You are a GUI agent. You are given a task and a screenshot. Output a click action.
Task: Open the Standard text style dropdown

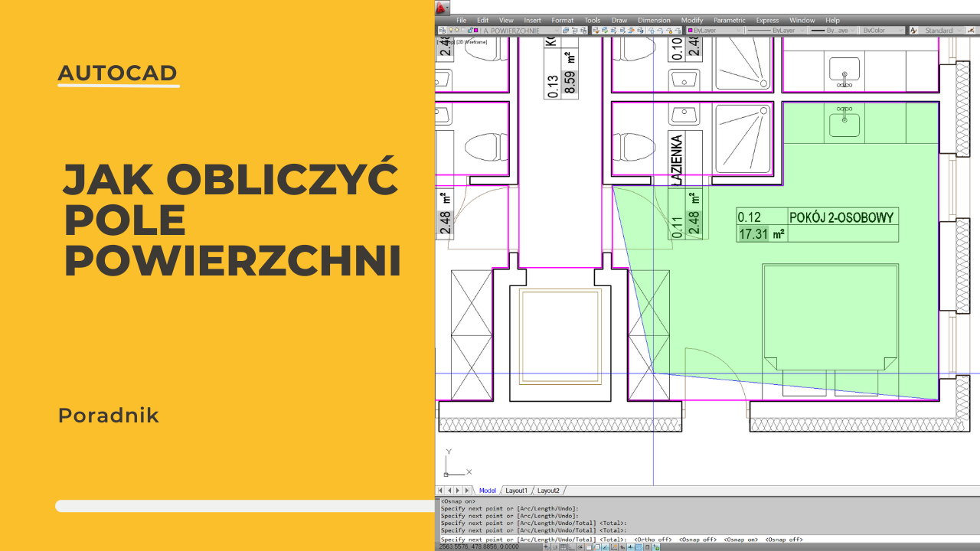tap(941, 31)
